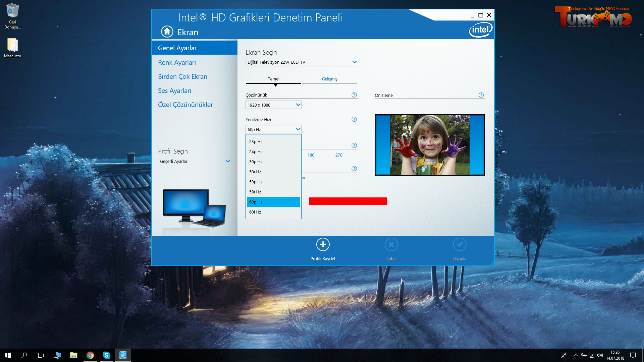Expand the Ekran Seçin display dropdown
This screenshot has width=644, height=362.
click(302, 62)
